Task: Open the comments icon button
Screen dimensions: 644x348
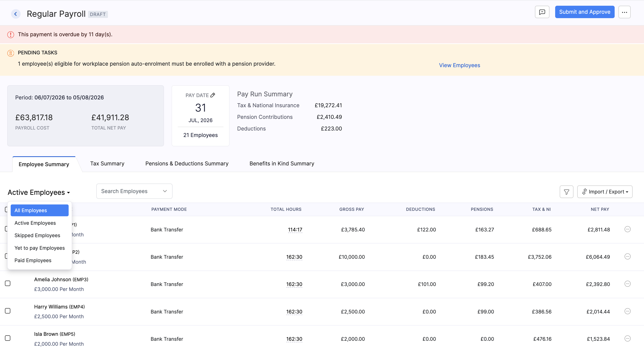Action: (542, 12)
